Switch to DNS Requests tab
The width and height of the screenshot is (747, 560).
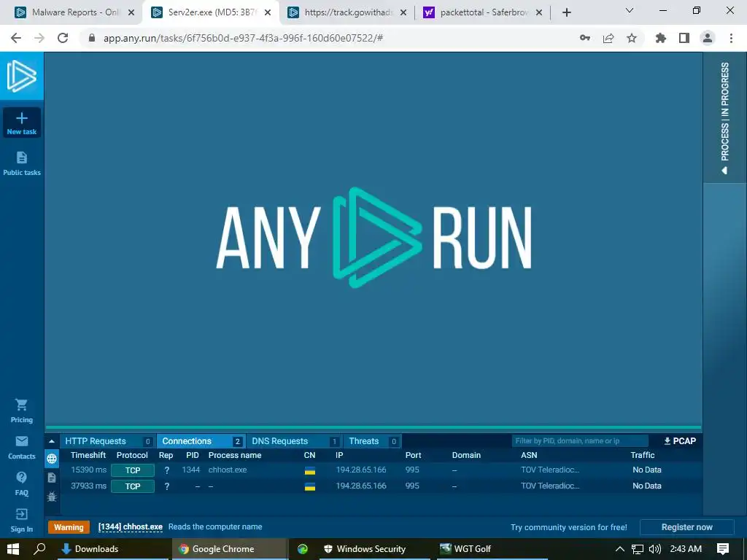click(294, 441)
